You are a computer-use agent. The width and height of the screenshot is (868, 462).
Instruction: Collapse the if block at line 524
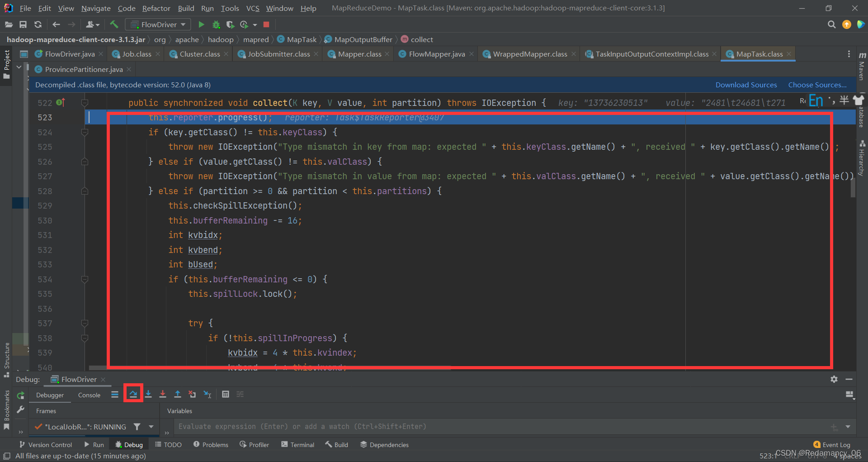85,132
